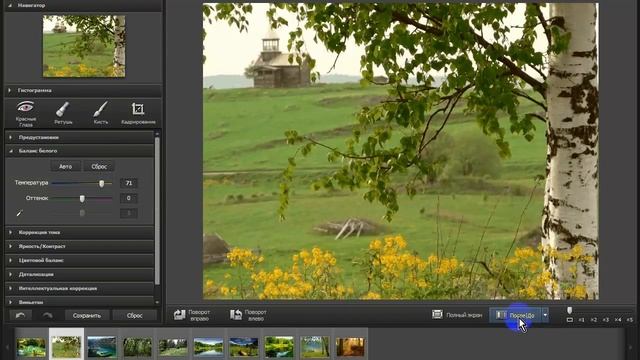Click the Navigator preview thumbnail
Image resolution: width=640 pixels, height=360 pixels.
tap(84, 46)
